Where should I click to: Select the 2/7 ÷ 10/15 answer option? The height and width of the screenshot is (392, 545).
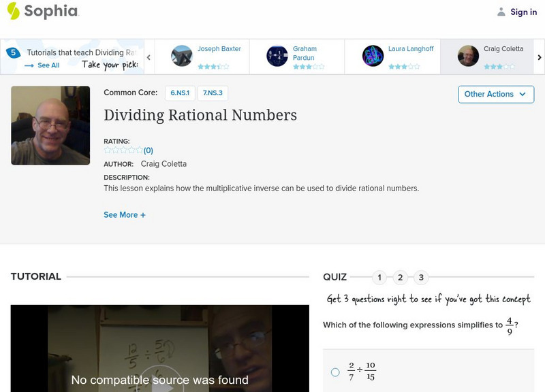(335, 372)
